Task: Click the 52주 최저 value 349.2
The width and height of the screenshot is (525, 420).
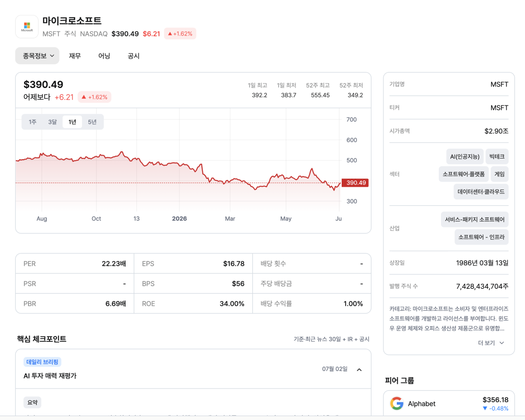Action: [x=355, y=95]
